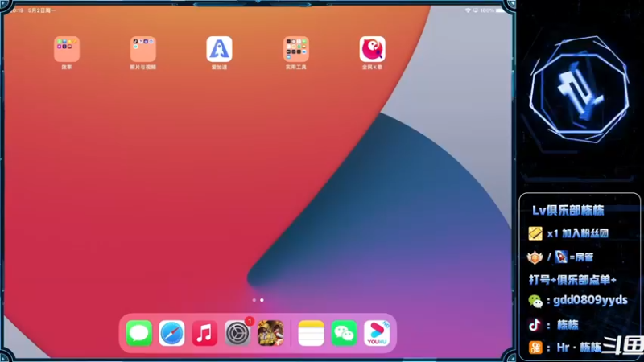Click the 打号+俱乐部点单+ text
Image resolution: width=644 pixels, height=362 pixels.
tap(572, 280)
